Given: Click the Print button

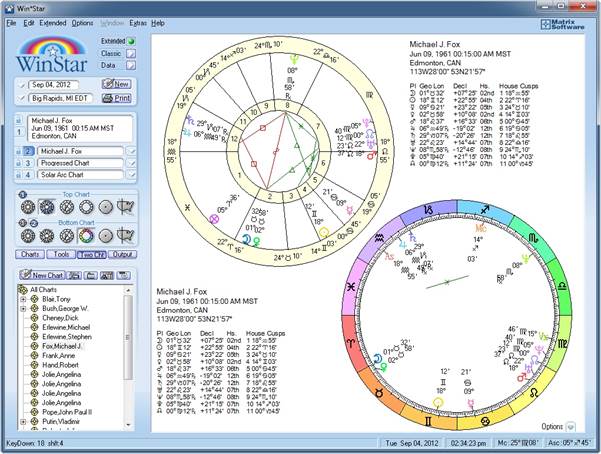Looking at the screenshot, I should point(116,99).
